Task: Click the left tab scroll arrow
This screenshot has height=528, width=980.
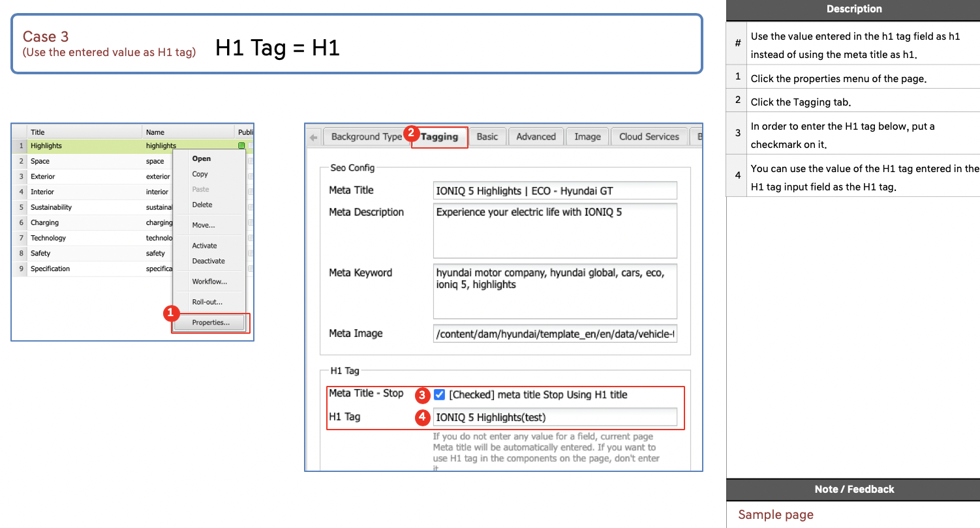Action: 314,137
